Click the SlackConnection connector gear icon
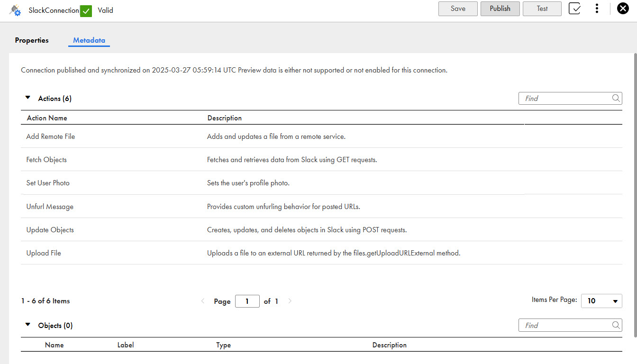The image size is (637, 364). point(15,10)
